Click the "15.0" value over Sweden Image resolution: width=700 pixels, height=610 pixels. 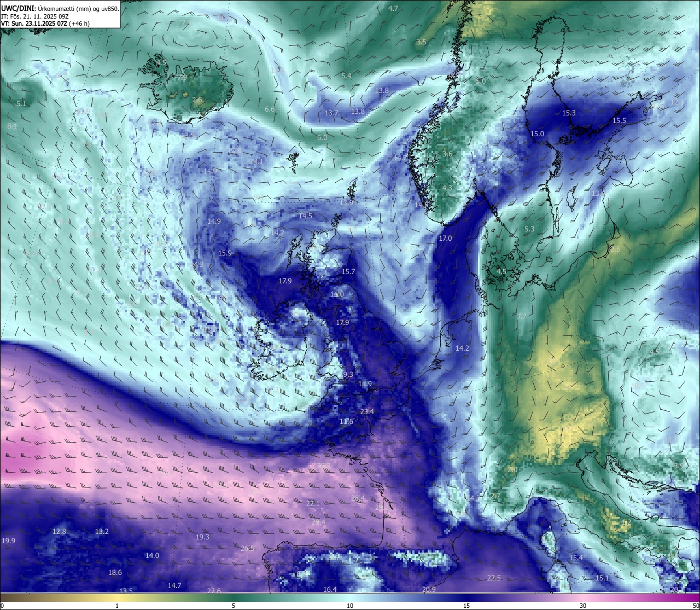[537, 133]
